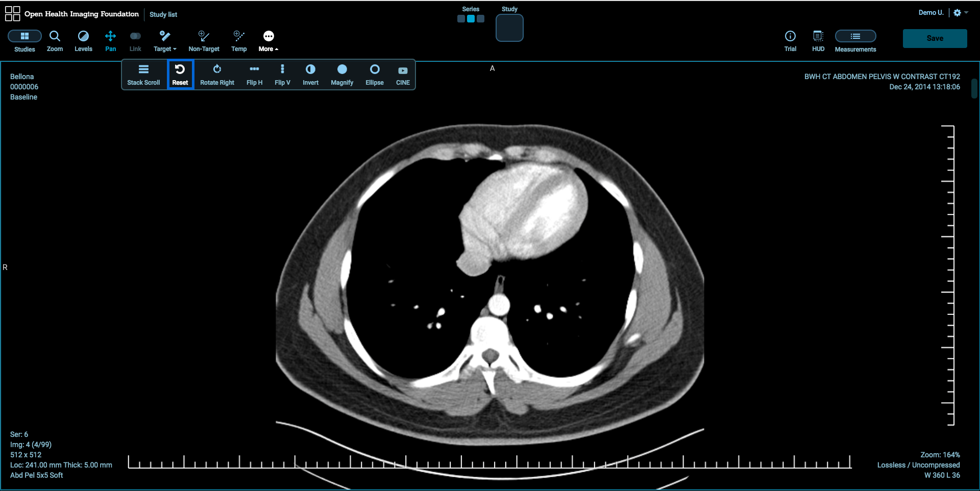Choose the Non-Target measurement tool
Image resolution: width=980 pixels, height=491 pixels.
tap(204, 41)
